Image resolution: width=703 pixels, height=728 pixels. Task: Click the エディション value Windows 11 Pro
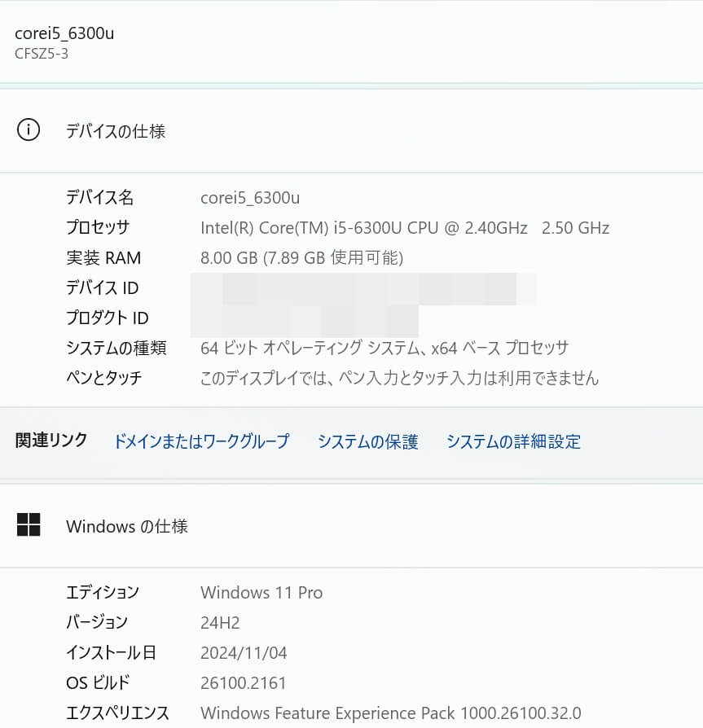coord(261,593)
